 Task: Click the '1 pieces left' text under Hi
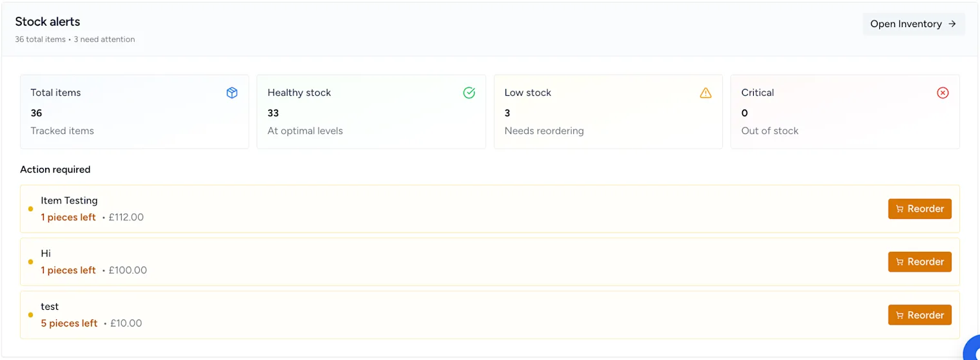68,270
